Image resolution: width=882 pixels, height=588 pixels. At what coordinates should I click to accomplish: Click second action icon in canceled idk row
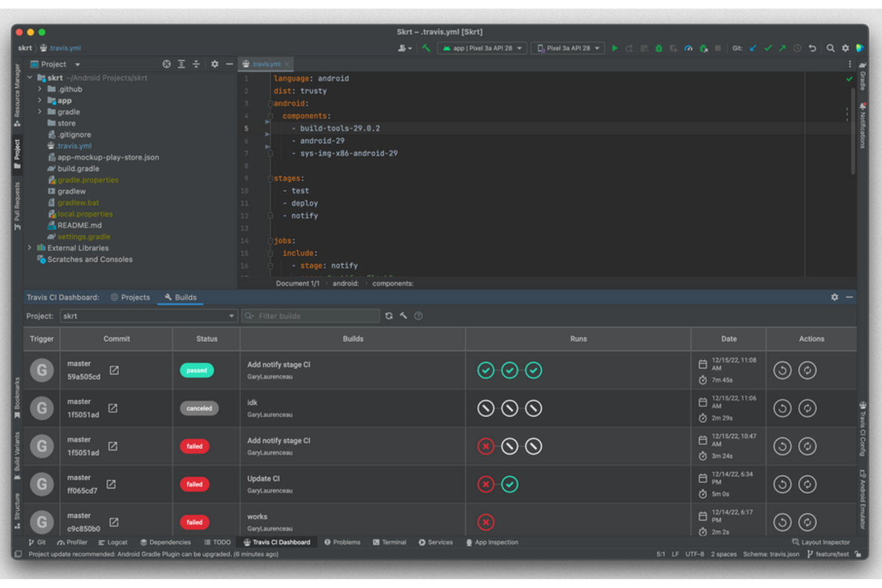[808, 409]
